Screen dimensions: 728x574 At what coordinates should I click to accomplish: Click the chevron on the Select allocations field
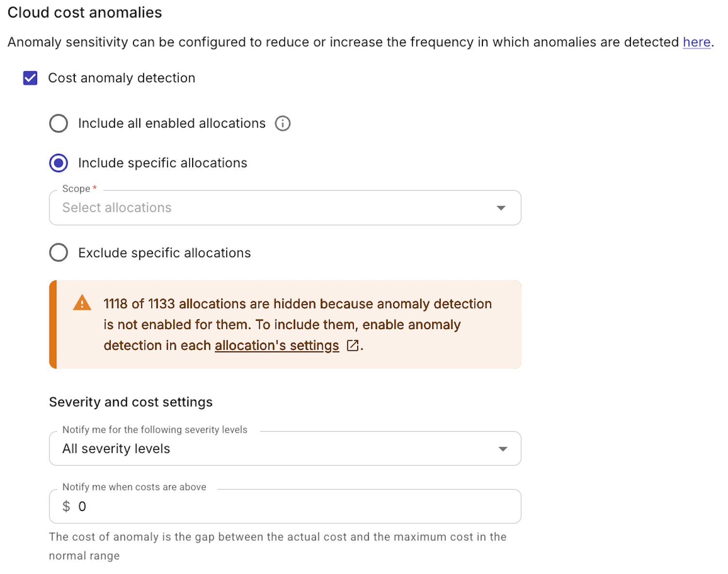point(501,208)
